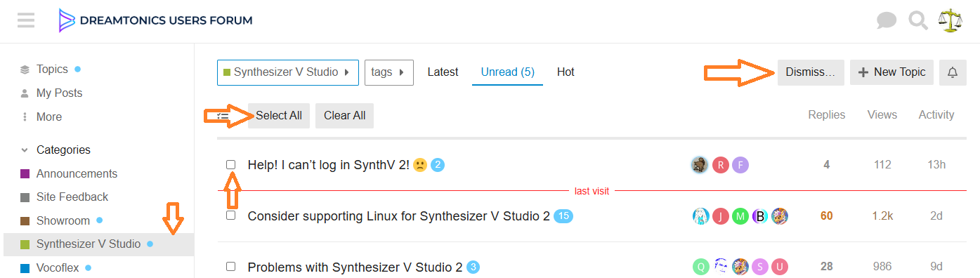
Task: Tick the 'Problems with Synthesizer V Studio 2' checkbox
Action: coord(230,266)
